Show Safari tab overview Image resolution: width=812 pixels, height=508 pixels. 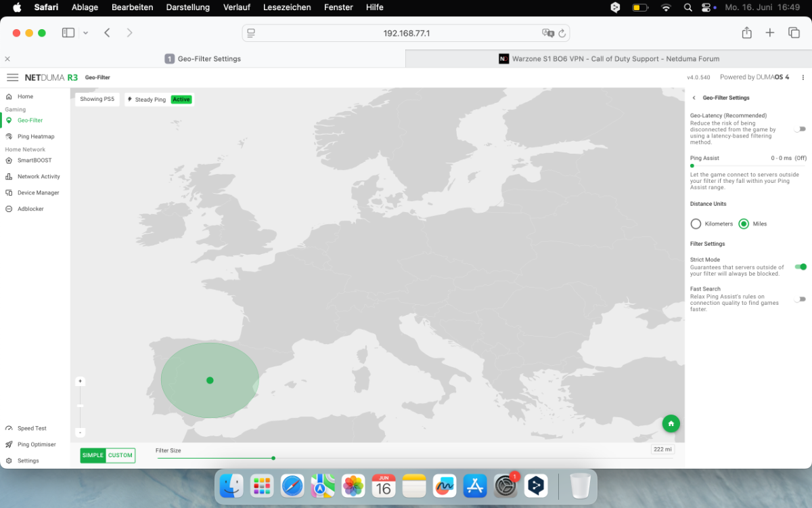coord(794,33)
